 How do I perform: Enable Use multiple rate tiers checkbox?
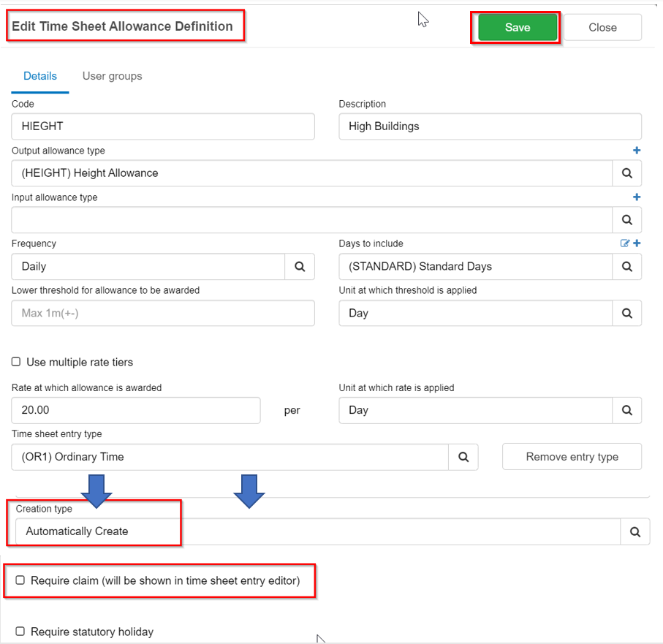[16, 362]
